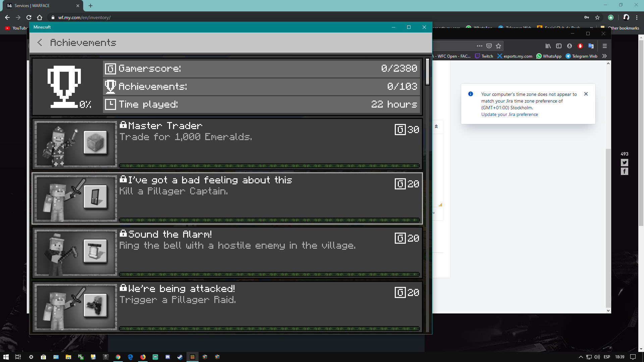The image size is (644, 362).
Task: Go back from the Achievements screen
Action: (40, 43)
